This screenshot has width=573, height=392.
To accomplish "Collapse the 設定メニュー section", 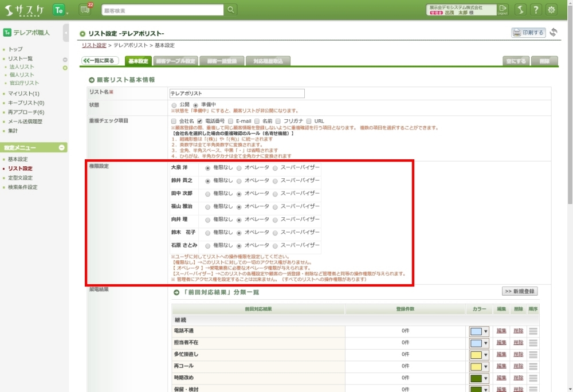I will click(x=62, y=148).
